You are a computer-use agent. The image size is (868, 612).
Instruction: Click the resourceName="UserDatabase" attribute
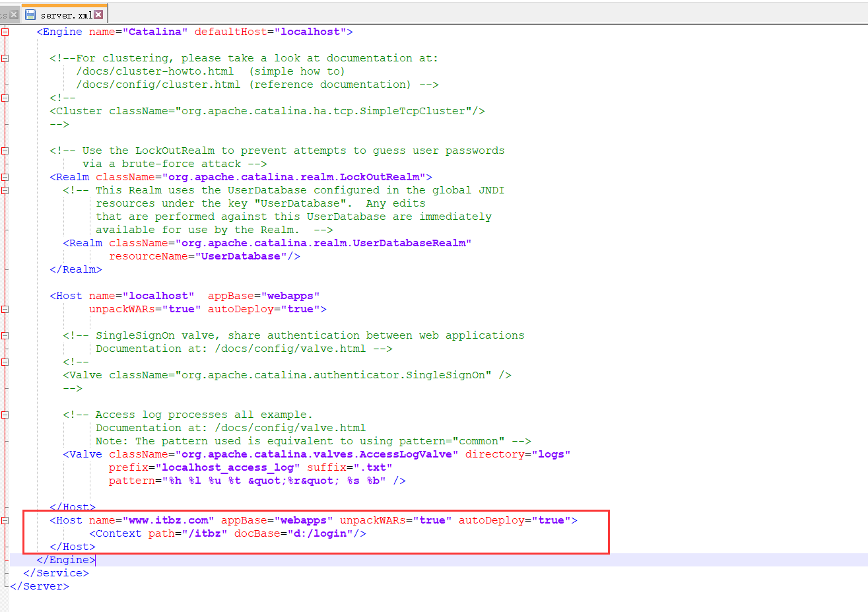(x=198, y=256)
